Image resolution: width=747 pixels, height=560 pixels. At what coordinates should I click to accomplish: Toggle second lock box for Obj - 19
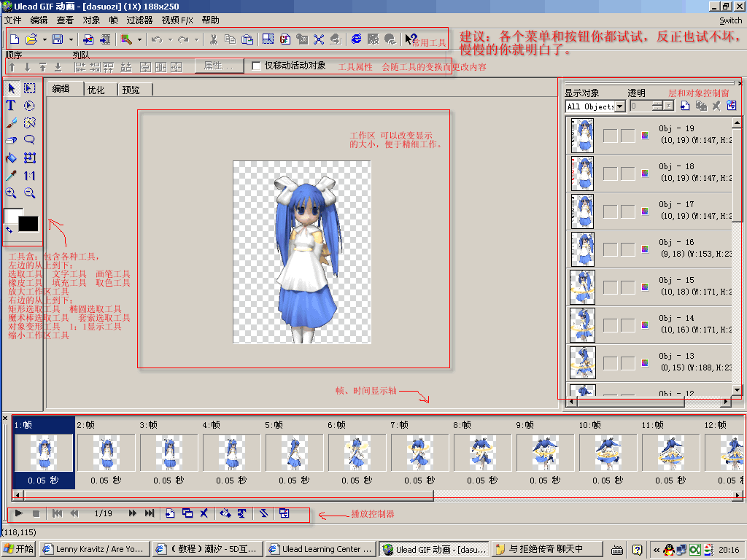click(x=628, y=136)
